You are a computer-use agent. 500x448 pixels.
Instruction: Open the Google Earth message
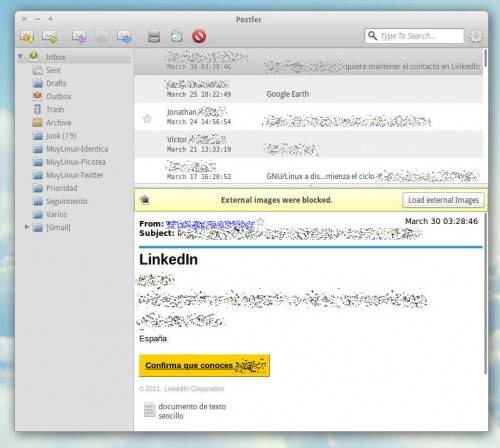(x=308, y=89)
